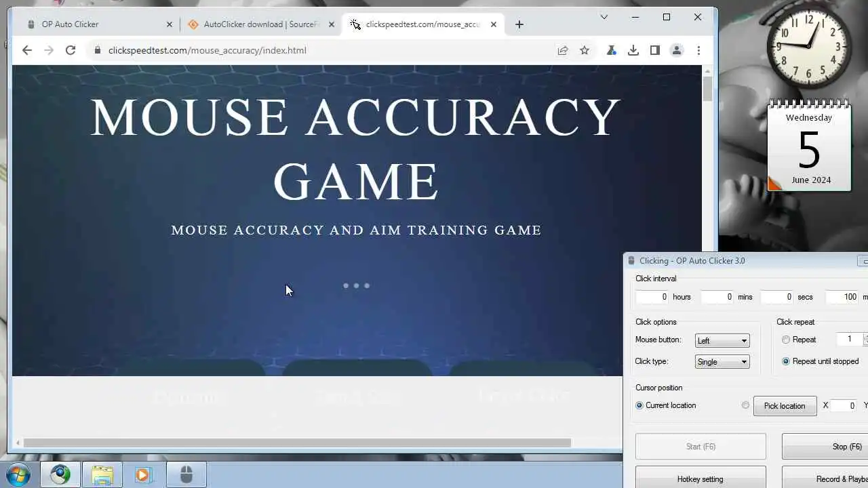Click the Start (F6) button
The image size is (868, 488).
point(701,447)
